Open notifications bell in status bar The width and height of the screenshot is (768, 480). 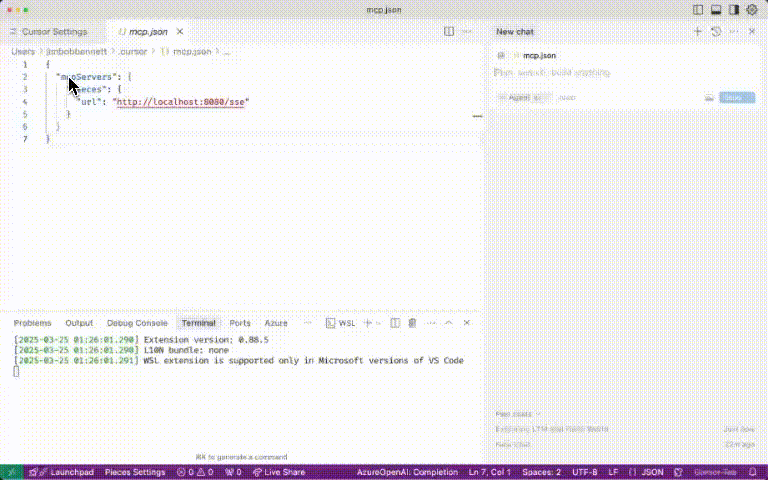point(753,472)
